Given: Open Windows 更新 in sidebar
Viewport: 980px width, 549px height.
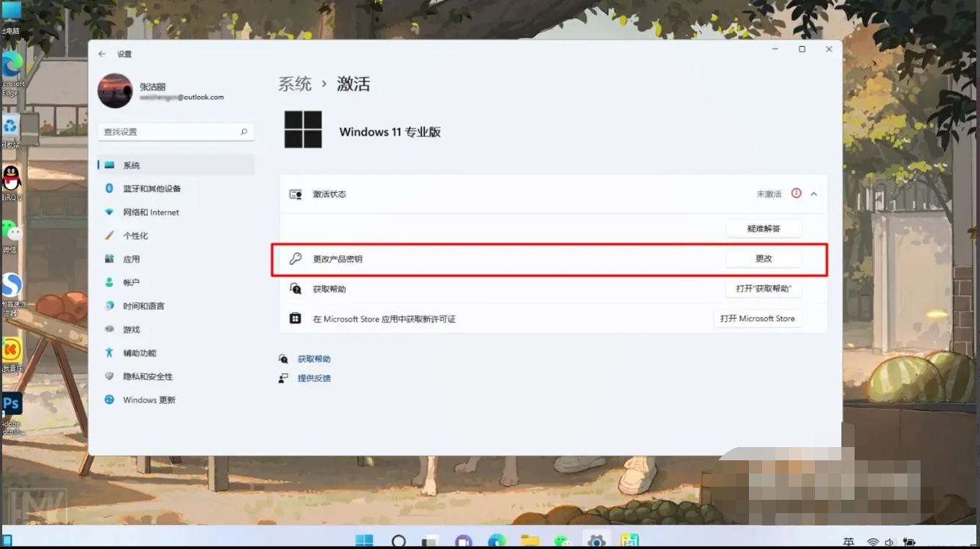Looking at the screenshot, I should tap(149, 399).
